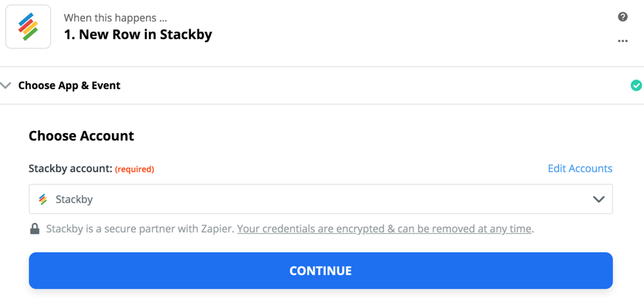Click the orange '(required)' indicator
This screenshot has width=644, height=298.
(x=134, y=169)
